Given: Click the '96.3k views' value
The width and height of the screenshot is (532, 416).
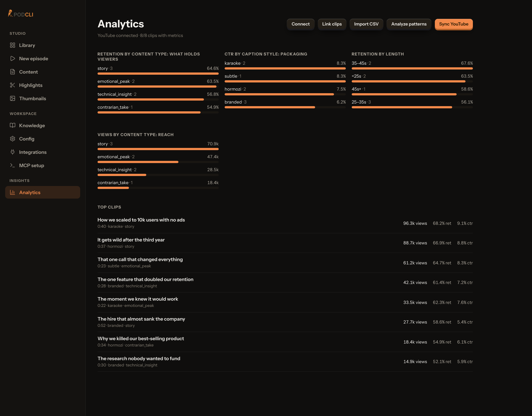Looking at the screenshot, I should [415, 223].
